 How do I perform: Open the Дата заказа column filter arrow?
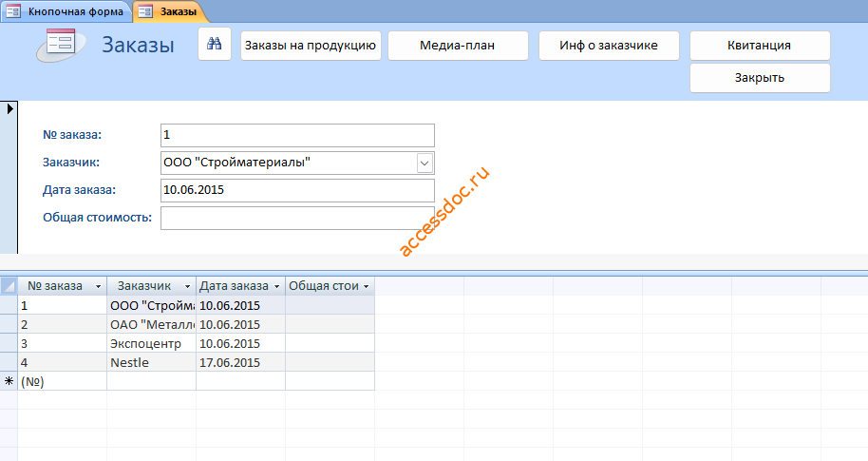pos(276,286)
